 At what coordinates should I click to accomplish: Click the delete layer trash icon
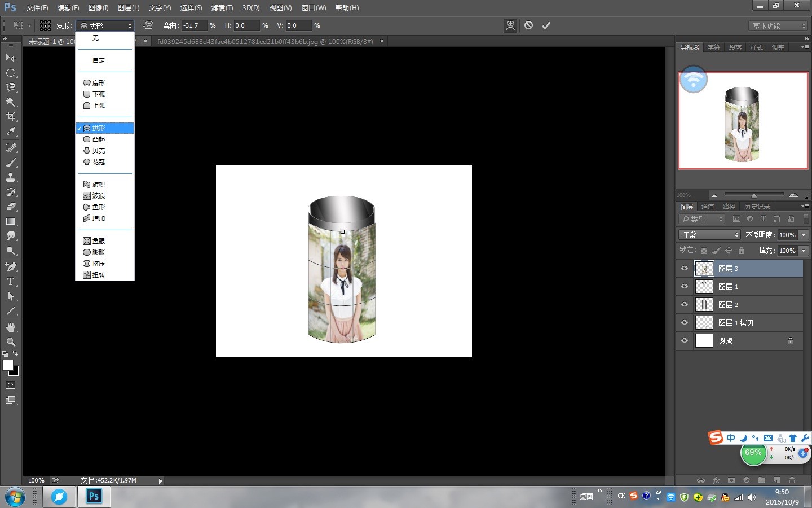pyautogui.click(x=792, y=480)
